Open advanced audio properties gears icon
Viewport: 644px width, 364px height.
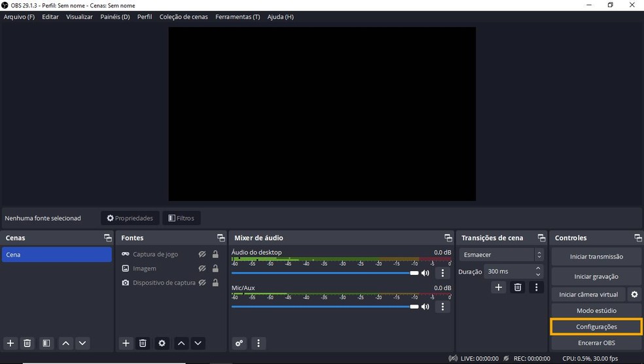click(x=239, y=343)
